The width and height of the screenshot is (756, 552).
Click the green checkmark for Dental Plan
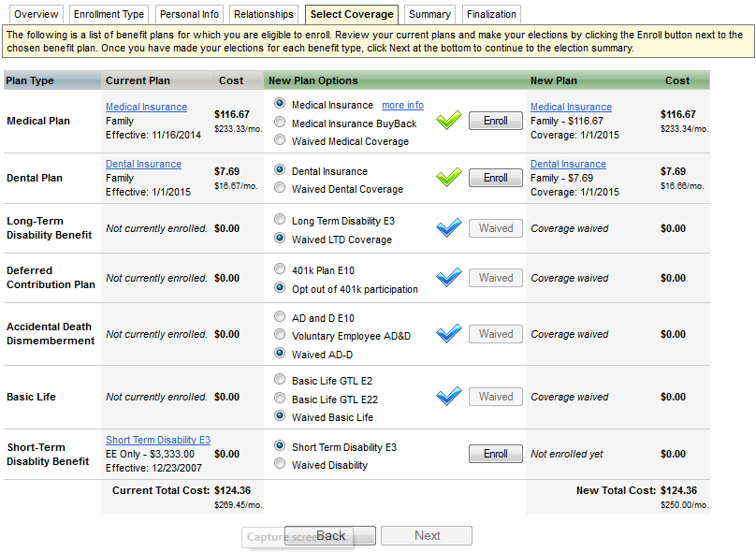449,178
